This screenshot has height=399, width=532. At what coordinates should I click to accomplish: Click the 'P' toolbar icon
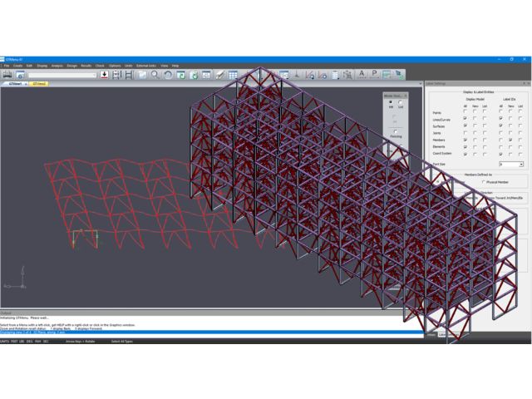coord(375,74)
